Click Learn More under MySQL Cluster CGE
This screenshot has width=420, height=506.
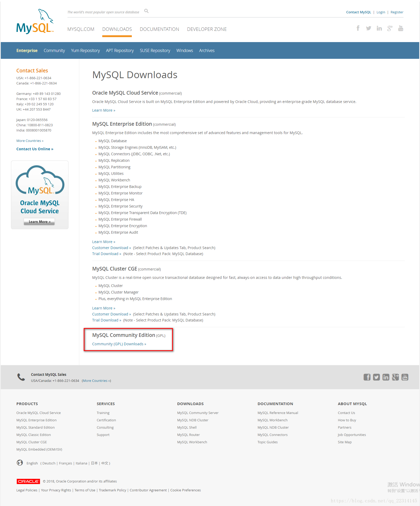click(104, 308)
